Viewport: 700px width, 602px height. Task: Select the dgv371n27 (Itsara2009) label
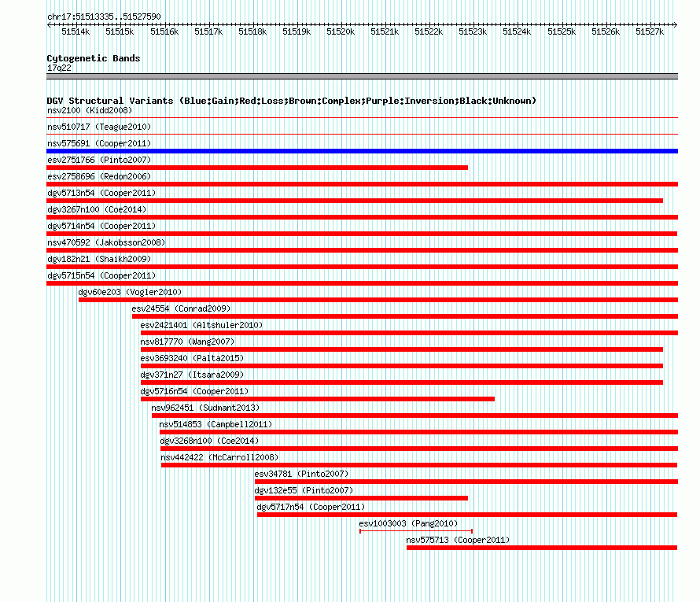point(192,375)
